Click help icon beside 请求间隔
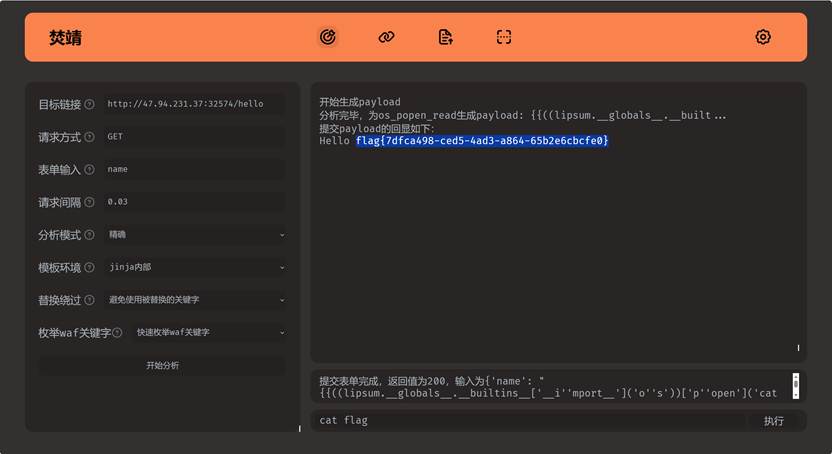 [x=90, y=202]
